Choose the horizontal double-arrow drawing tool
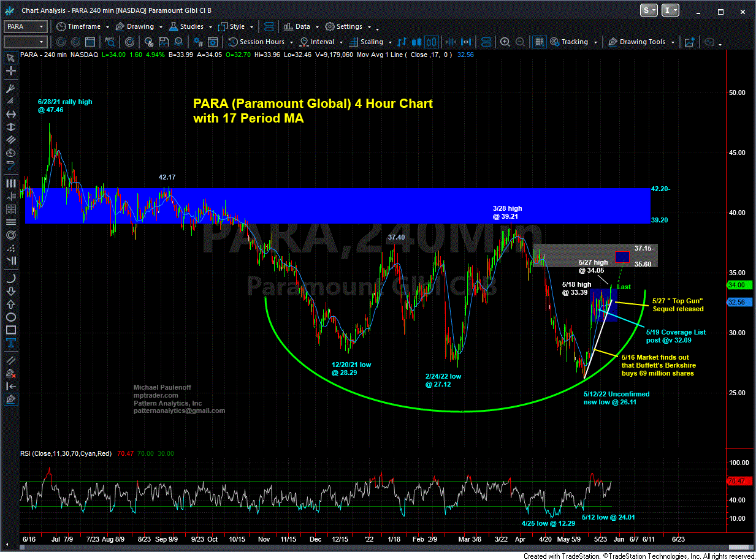The image size is (756, 560). 10,115
